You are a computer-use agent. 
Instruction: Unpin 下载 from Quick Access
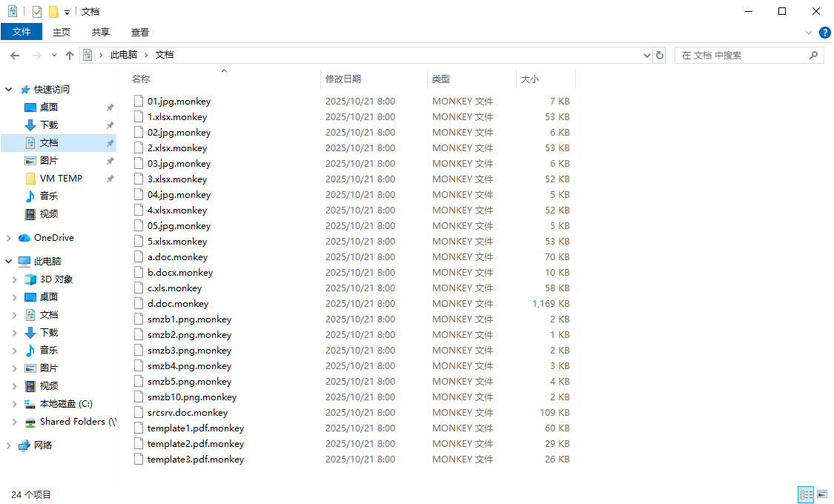click(110, 125)
